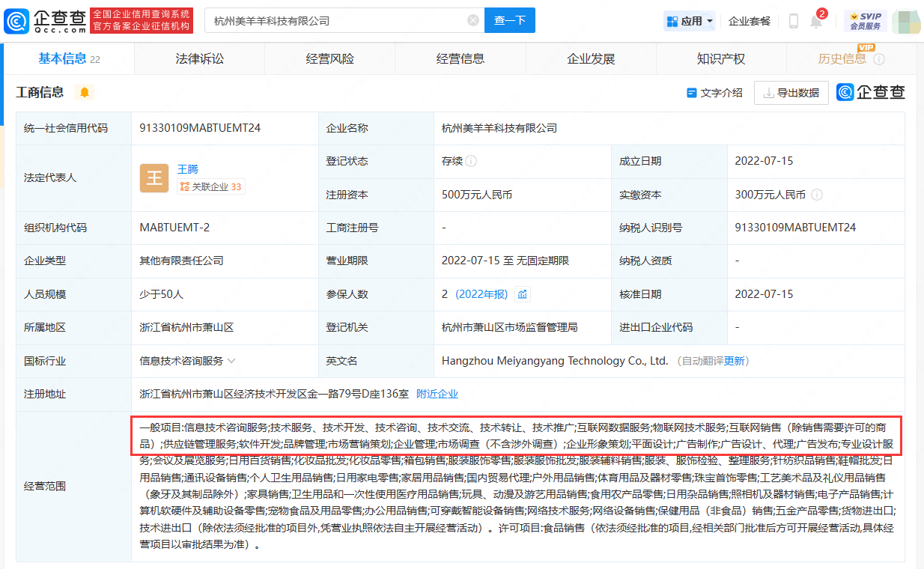Open the notification bell with badge 2

816,20
